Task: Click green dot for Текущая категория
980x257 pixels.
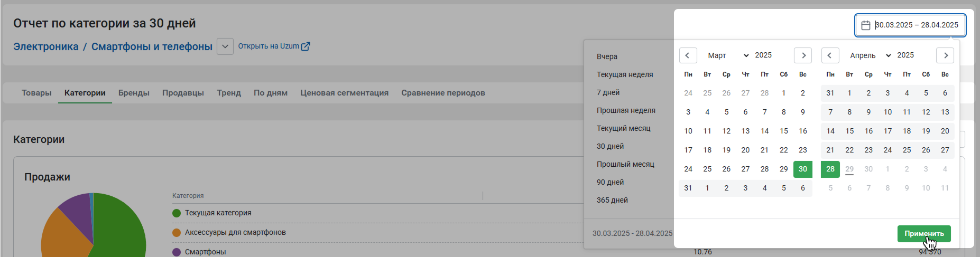Action: click(177, 213)
